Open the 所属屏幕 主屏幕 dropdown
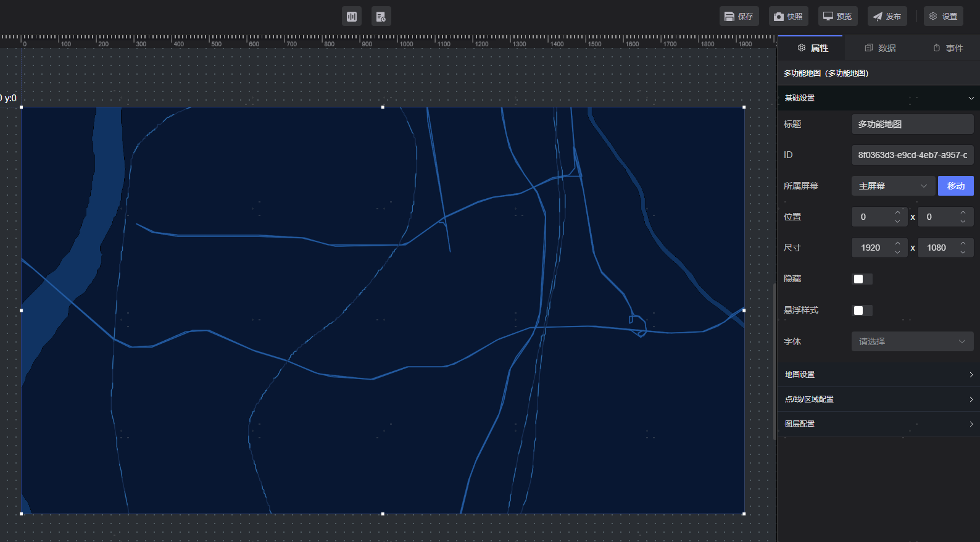 892,186
